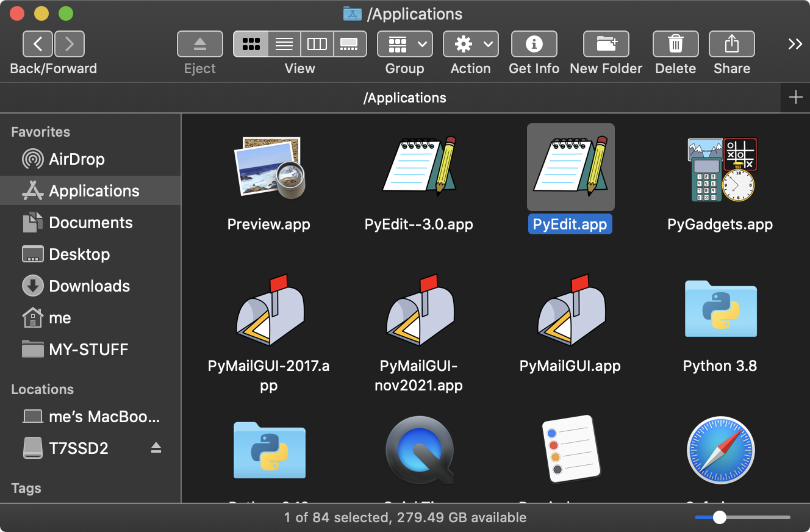Viewport: 810px width, 532px height.
Task: Click the folder proxy icon in title bar
Action: (x=353, y=13)
